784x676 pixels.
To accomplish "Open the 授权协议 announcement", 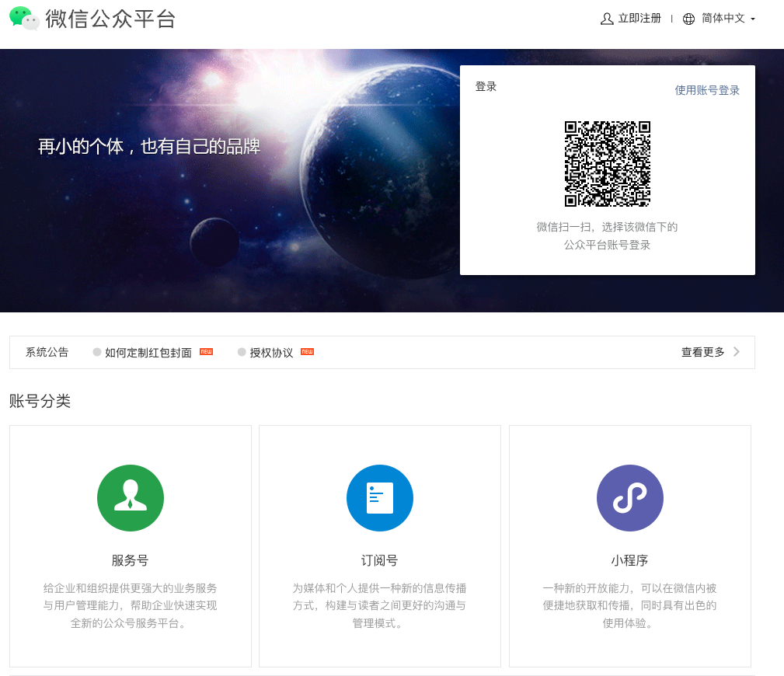I will pos(271,353).
